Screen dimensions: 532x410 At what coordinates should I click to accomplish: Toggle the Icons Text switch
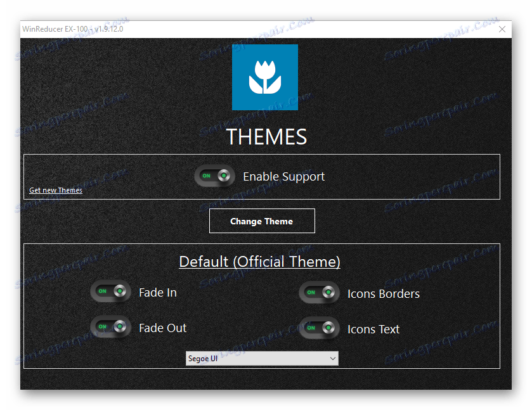click(x=320, y=328)
